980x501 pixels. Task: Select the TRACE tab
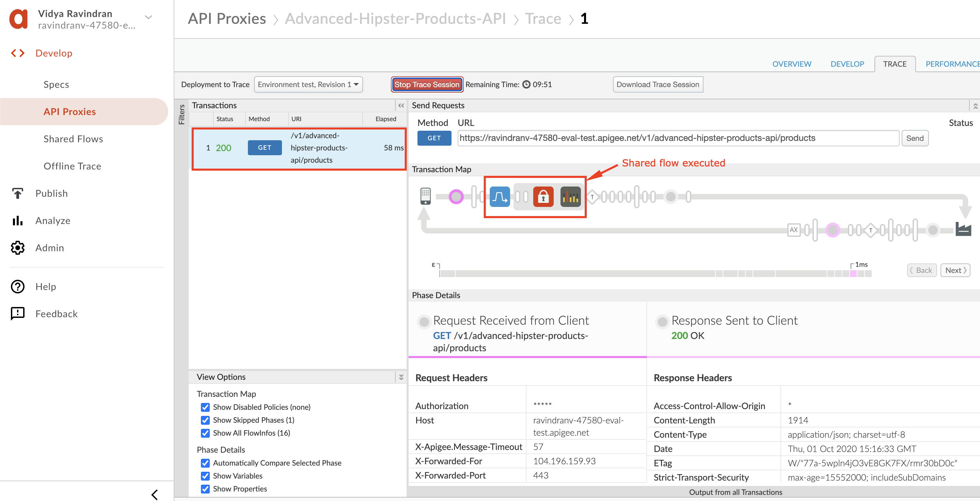[x=895, y=64]
